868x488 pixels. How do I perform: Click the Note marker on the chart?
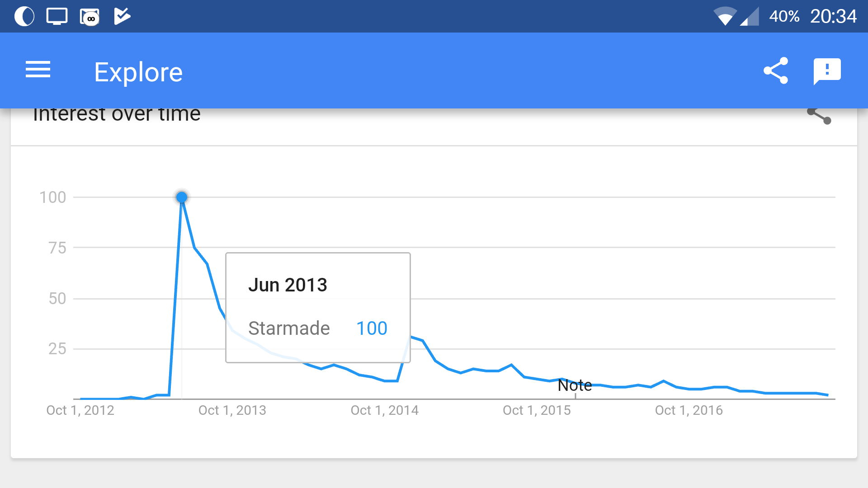pos(575,385)
